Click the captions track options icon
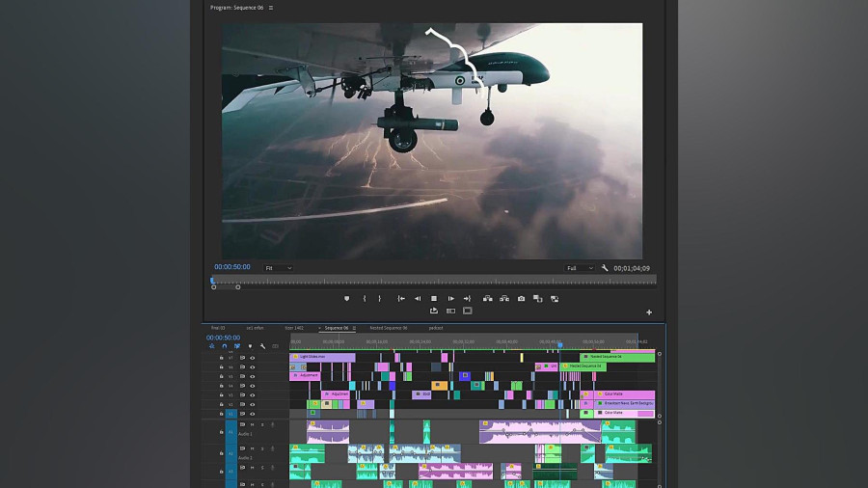868x488 pixels. click(x=275, y=346)
